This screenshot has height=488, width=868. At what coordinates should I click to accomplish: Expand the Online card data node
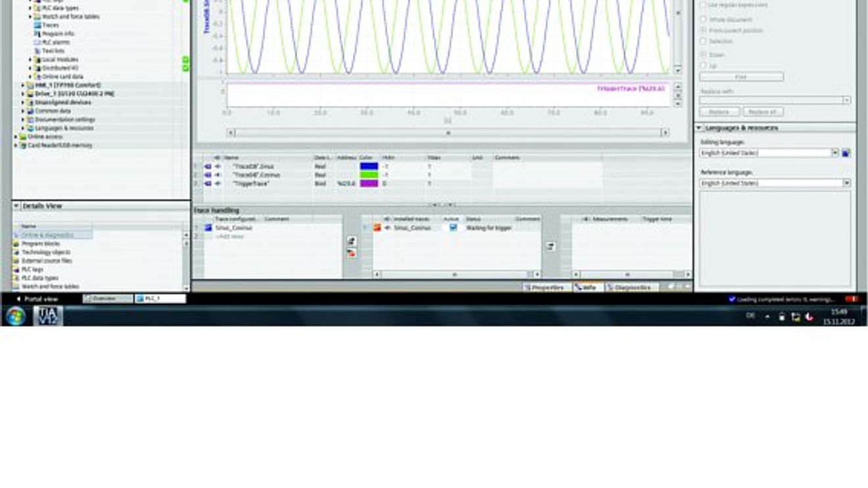click(30, 76)
